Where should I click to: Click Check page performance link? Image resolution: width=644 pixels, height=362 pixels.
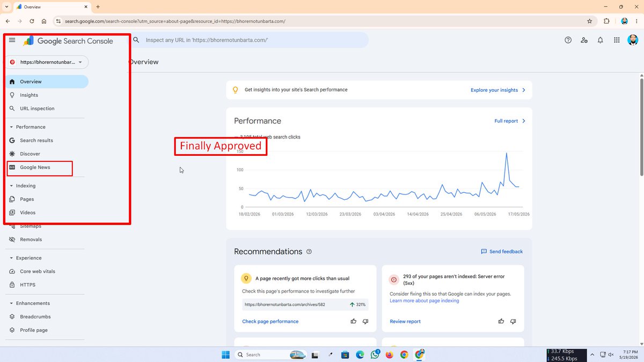click(x=270, y=322)
